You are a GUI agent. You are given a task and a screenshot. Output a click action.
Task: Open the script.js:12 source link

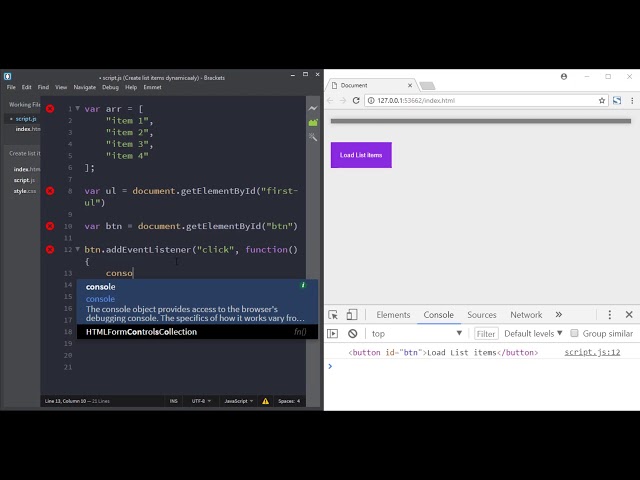pos(592,352)
